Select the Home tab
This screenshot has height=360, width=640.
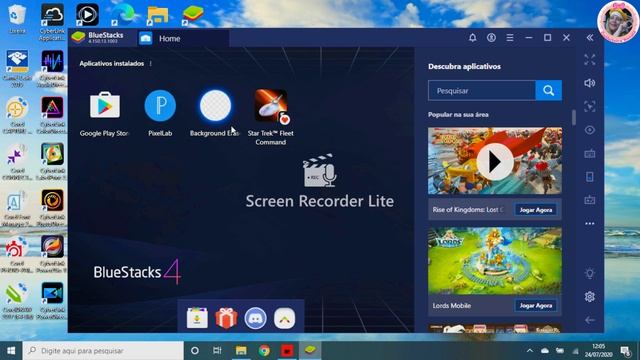coord(182,38)
